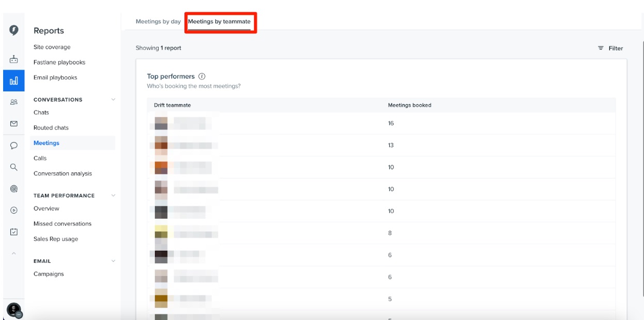Open the user profile avatar at bottom
The width and height of the screenshot is (644, 320).
click(x=14, y=310)
